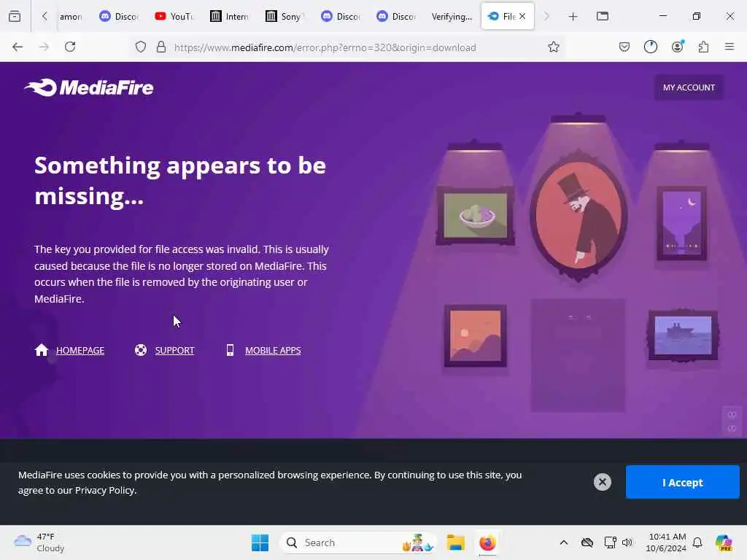747x560 pixels.
Task: Open the Firefox account icon
Action: [677, 47]
